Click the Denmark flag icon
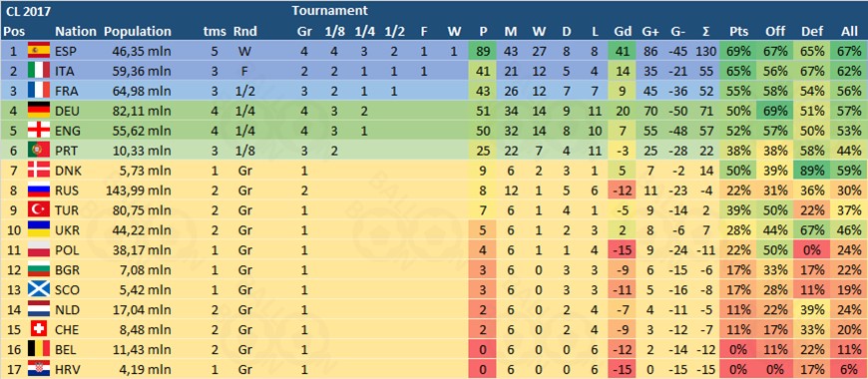The width and height of the screenshot is (868, 379). pos(39,171)
